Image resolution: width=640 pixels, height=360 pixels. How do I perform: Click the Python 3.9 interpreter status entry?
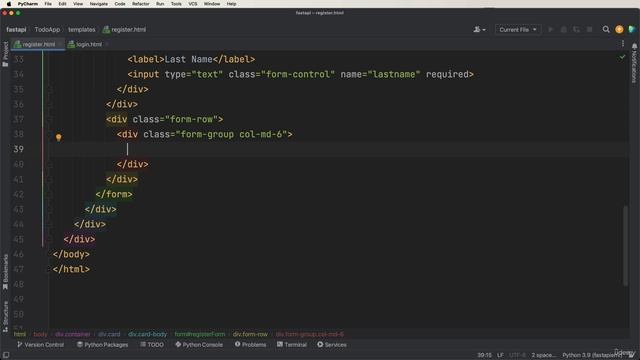click(x=591, y=355)
